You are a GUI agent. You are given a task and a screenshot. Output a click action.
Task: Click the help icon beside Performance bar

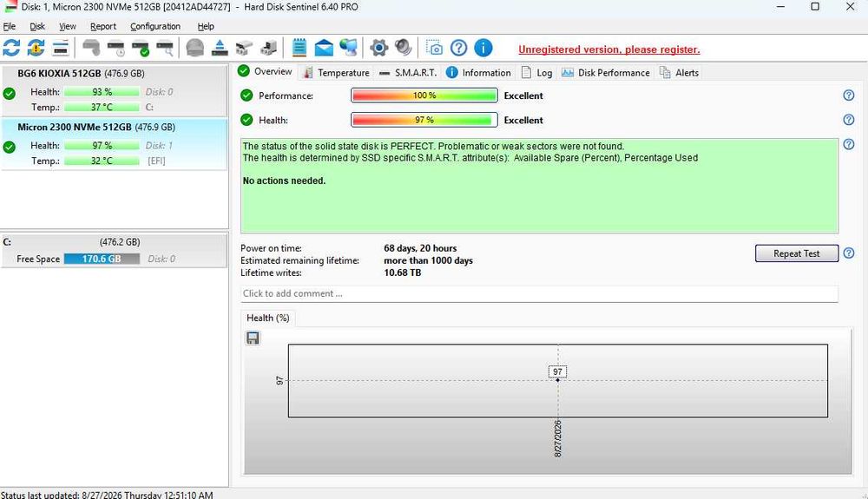(848, 95)
